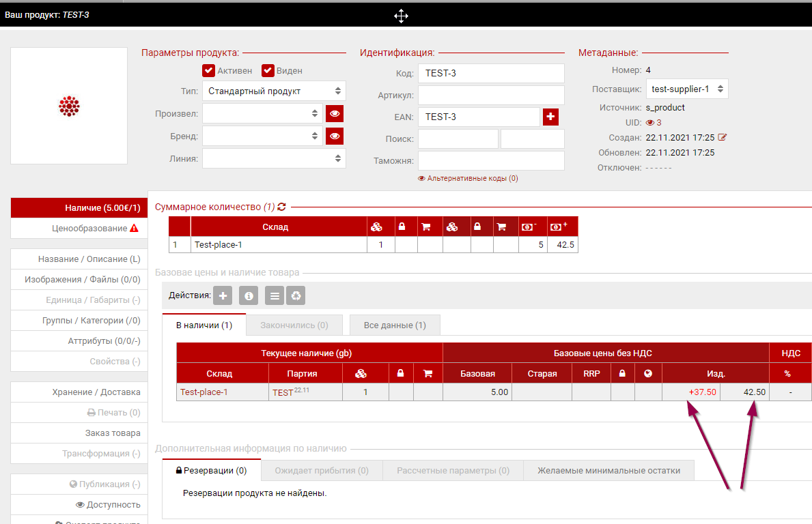The height and width of the screenshot is (524, 812).
Task: Open the Поставщик supplier dropdown
Action: point(686,89)
